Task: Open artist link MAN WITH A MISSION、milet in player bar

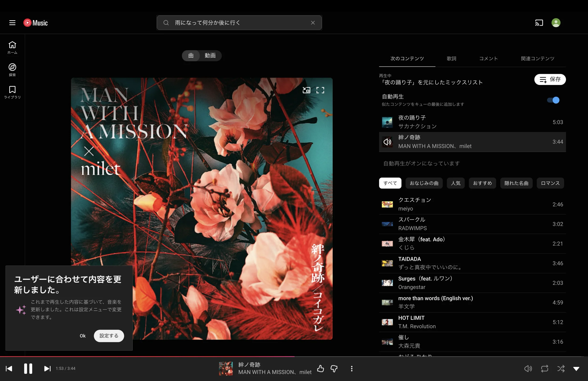Action: (275, 372)
